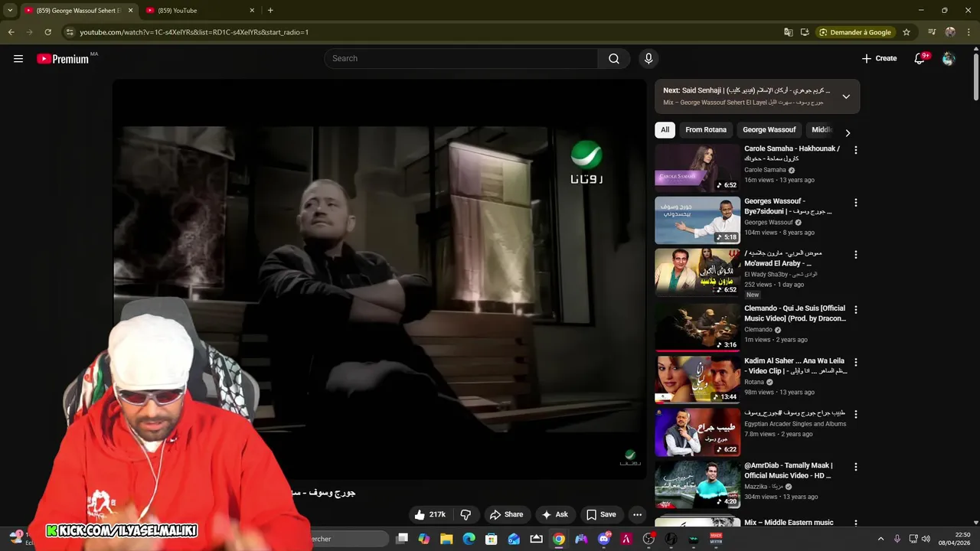Screen dimensions: 980x551
Task: Open Carole Samaha Hakhounak thumbnail
Action: tap(697, 168)
